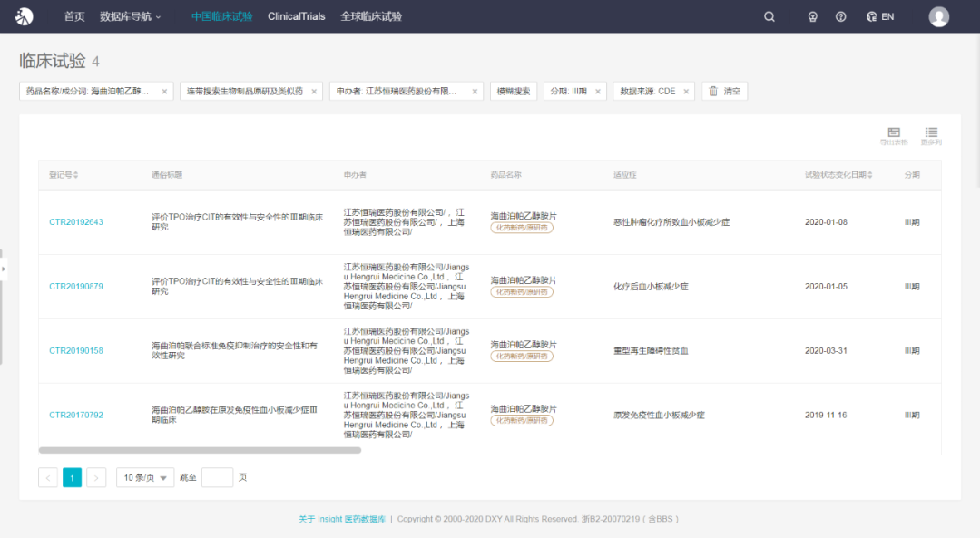Image resolution: width=980 pixels, height=538 pixels.
Task: Expand the 数据库导航 dropdown menu
Action: (130, 17)
